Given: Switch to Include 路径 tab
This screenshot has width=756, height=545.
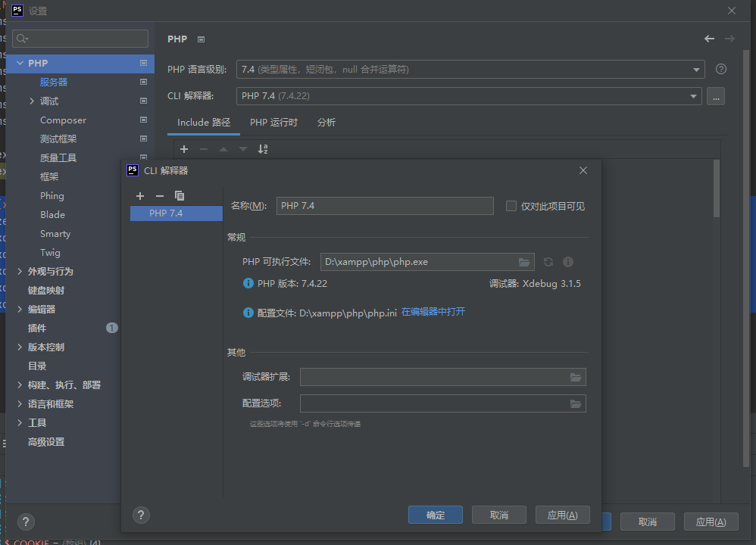Looking at the screenshot, I should [x=204, y=123].
